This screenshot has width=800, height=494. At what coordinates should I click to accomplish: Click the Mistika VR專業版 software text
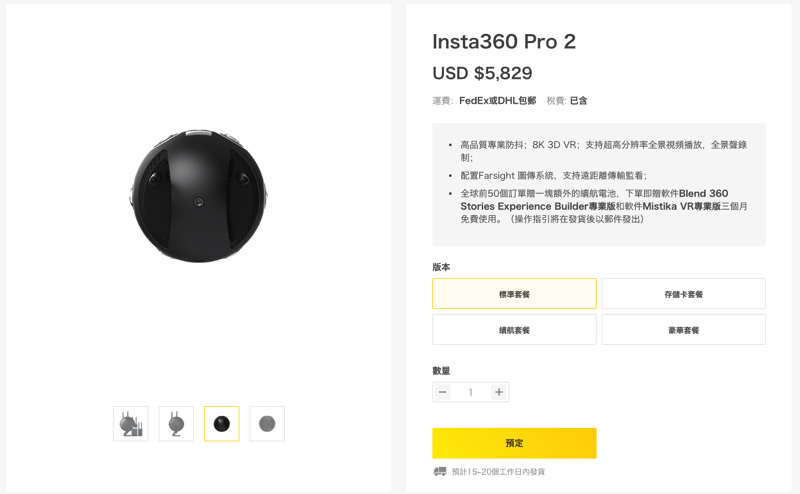click(682, 206)
